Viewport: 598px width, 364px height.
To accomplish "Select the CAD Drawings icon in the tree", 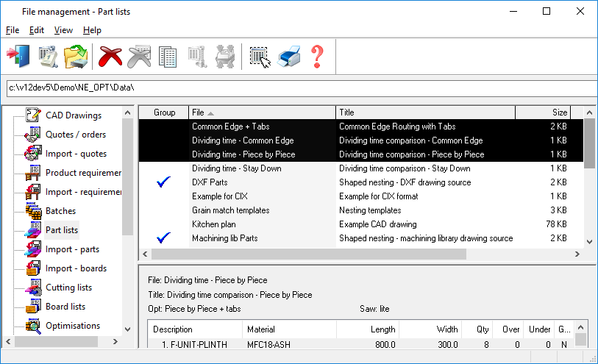I will point(33,115).
